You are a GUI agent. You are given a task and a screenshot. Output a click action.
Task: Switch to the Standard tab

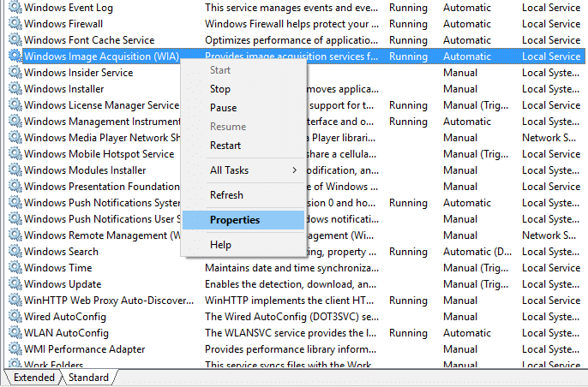88,378
